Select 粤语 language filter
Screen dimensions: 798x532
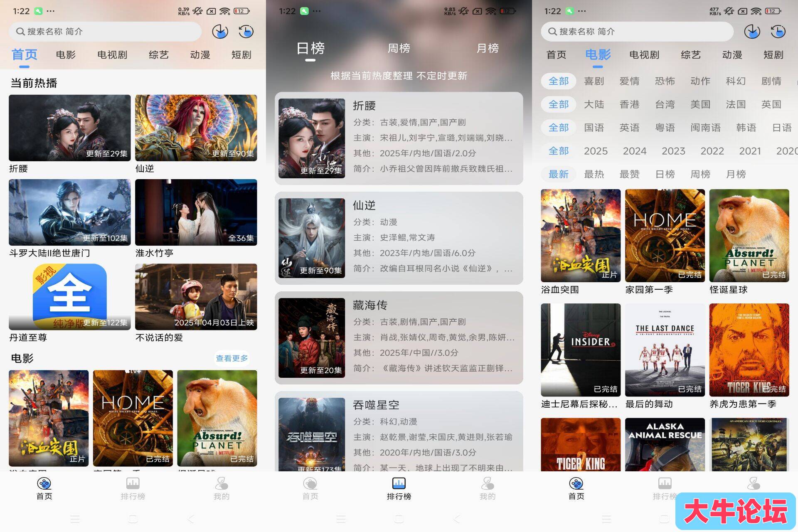[665, 128]
